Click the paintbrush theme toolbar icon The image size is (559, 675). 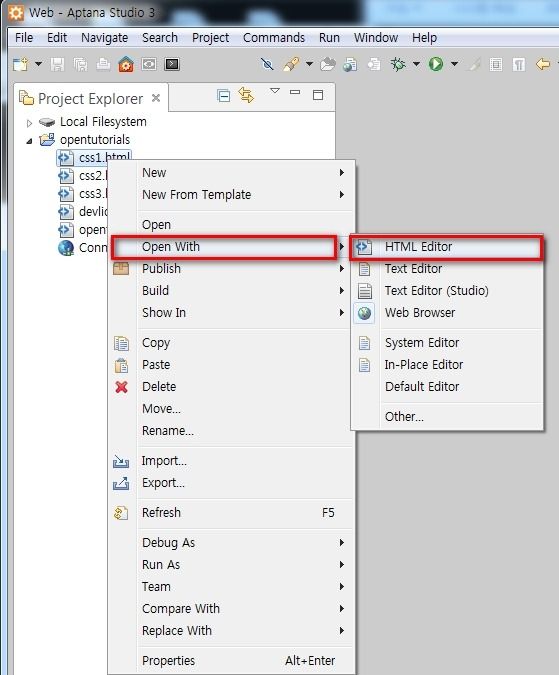tap(291, 65)
